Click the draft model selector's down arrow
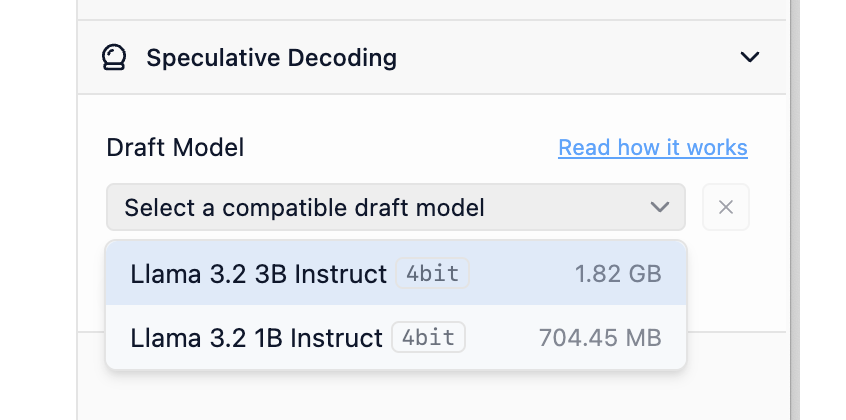Image resolution: width=846 pixels, height=420 pixels. click(659, 207)
